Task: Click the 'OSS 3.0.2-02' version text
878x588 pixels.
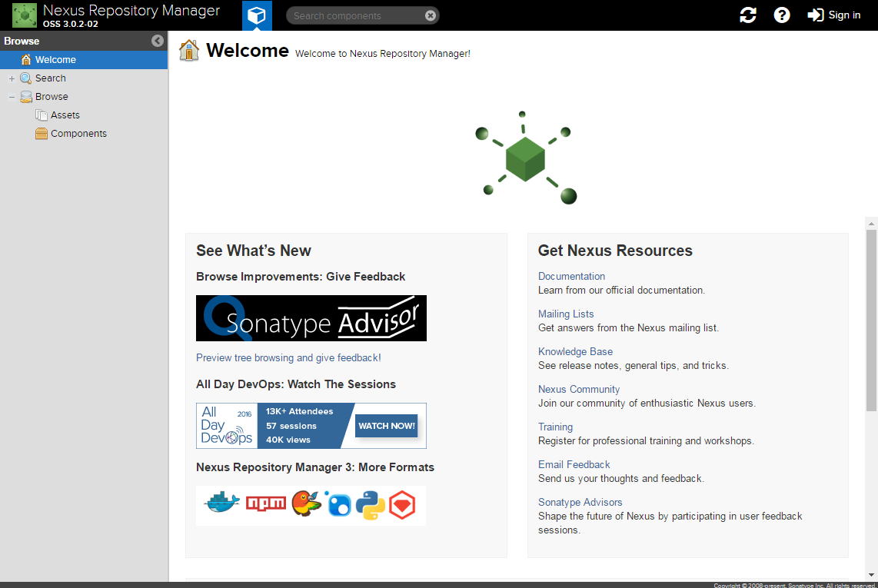Action: 71,24
